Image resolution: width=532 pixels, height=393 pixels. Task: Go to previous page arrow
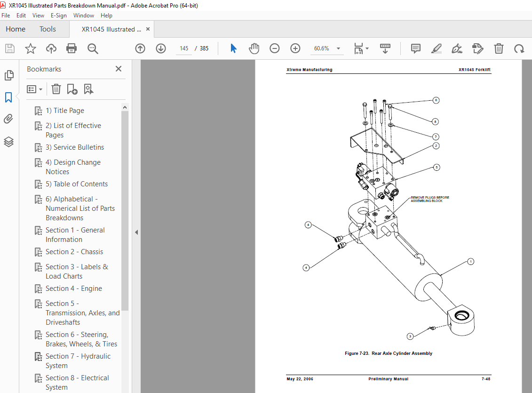coord(140,48)
